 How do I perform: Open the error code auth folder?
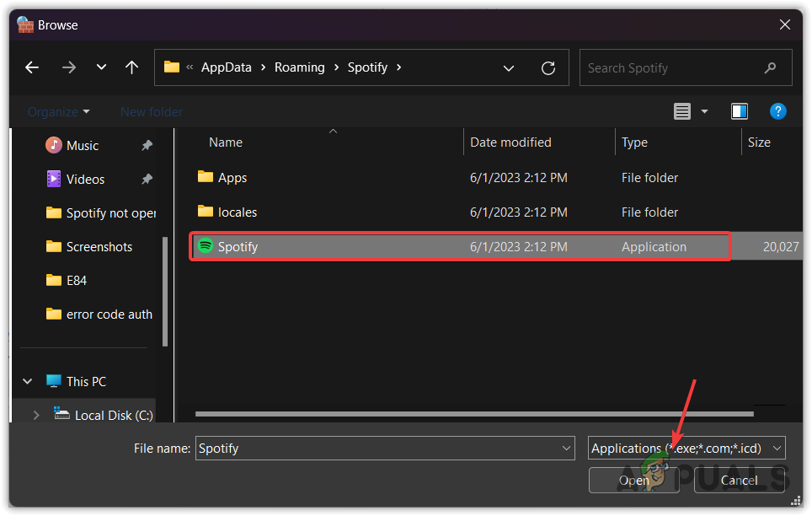click(x=99, y=314)
